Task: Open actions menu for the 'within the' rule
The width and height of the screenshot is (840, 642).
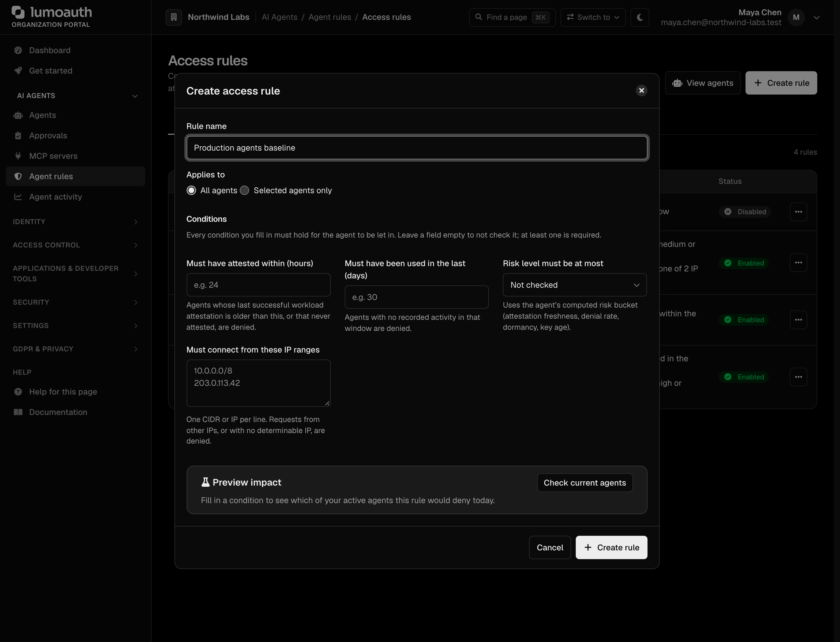Action: click(798, 320)
